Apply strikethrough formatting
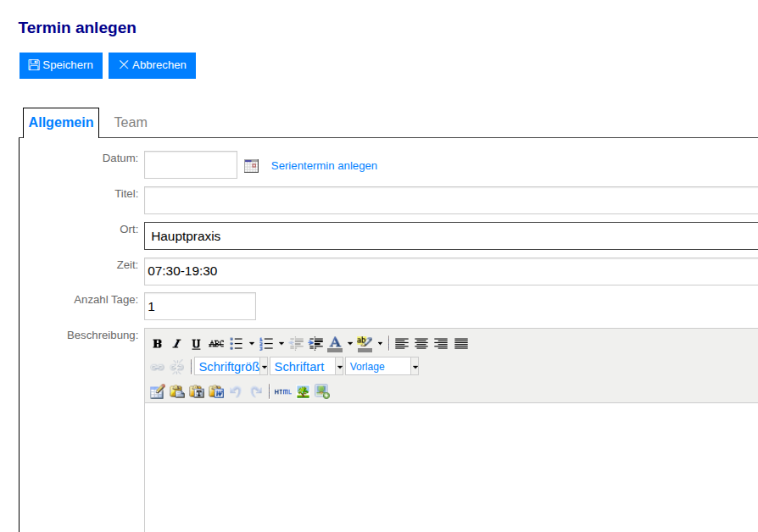758x532 pixels. (216, 343)
